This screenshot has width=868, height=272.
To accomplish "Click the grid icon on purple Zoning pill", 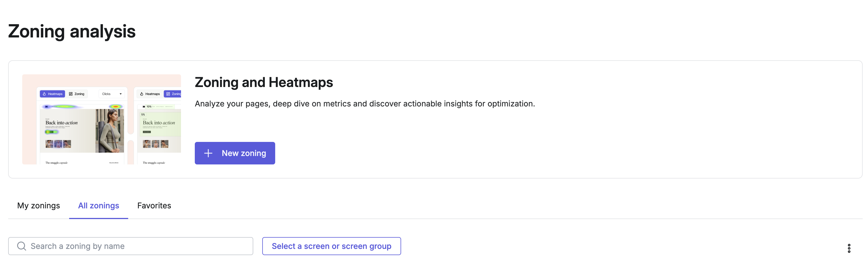I will point(168,94).
